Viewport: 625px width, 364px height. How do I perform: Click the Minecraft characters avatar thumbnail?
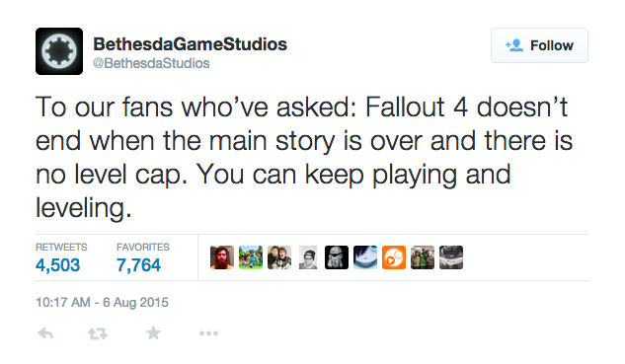click(x=251, y=257)
